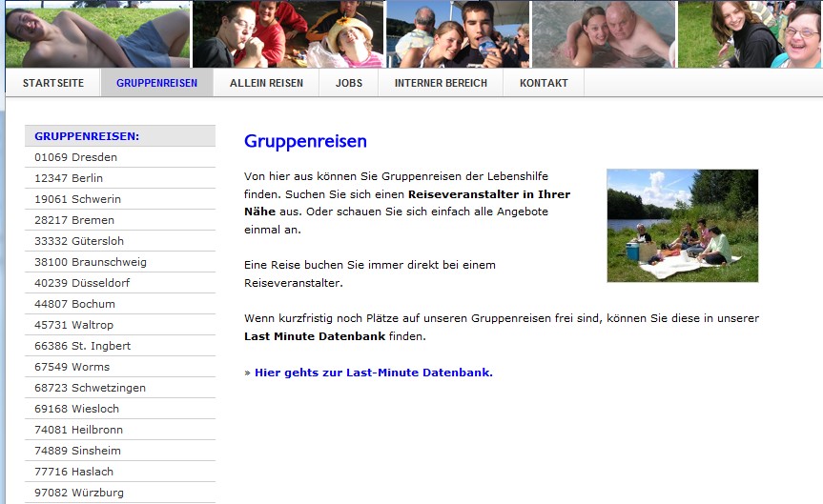Click the 'Reiseveranstalter in Ihrer Nähe' bold text
The width and height of the screenshot is (823, 504).
pos(488,193)
